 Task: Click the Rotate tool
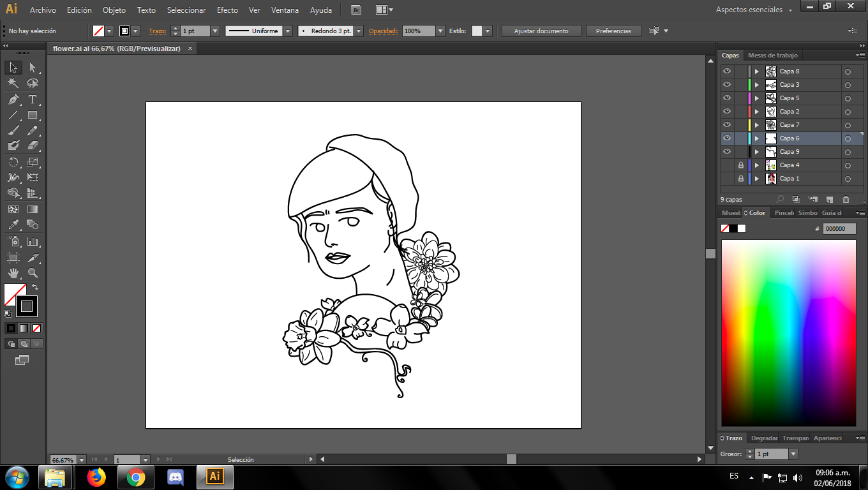(x=13, y=162)
